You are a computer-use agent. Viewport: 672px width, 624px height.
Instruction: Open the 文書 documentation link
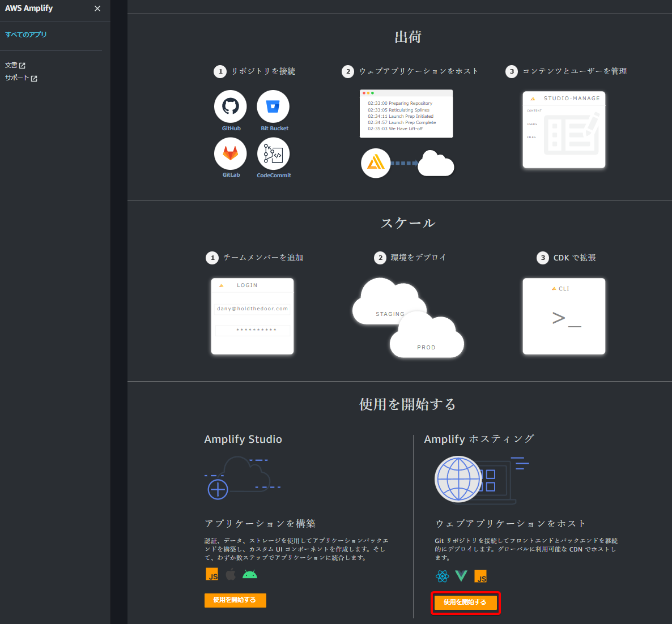point(15,65)
